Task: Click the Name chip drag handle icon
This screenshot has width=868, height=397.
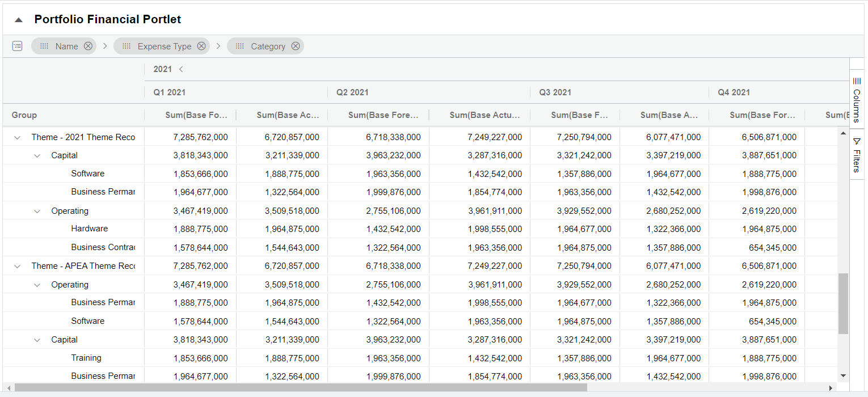Action: (x=44, y=47)
